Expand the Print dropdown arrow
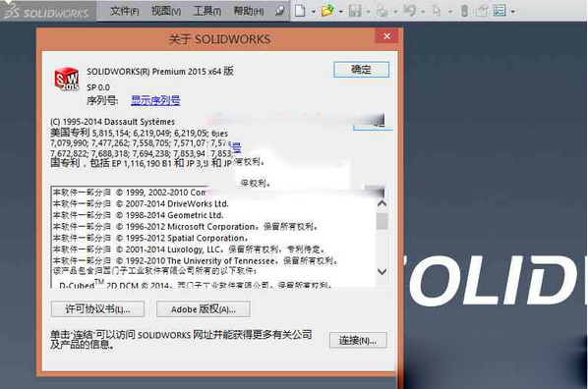The width and height of the screenshot is (588, 389). coord(395,12)
